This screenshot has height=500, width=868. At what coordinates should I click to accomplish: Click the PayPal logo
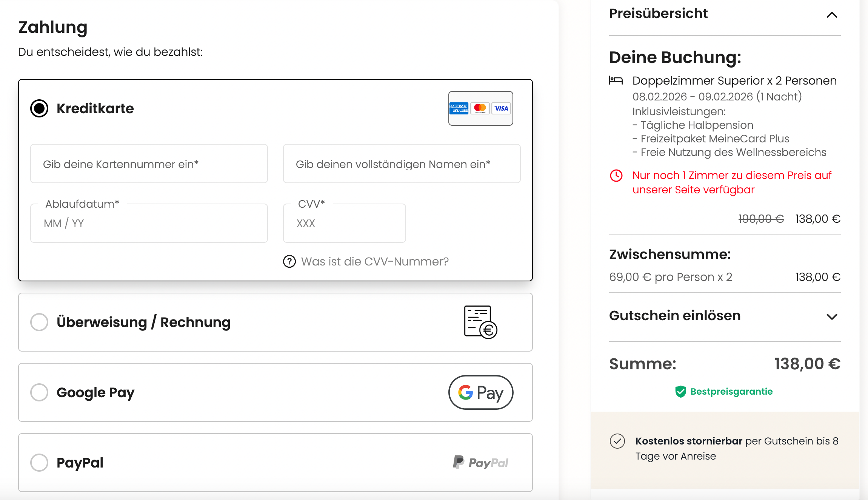(x=480, y=463)
